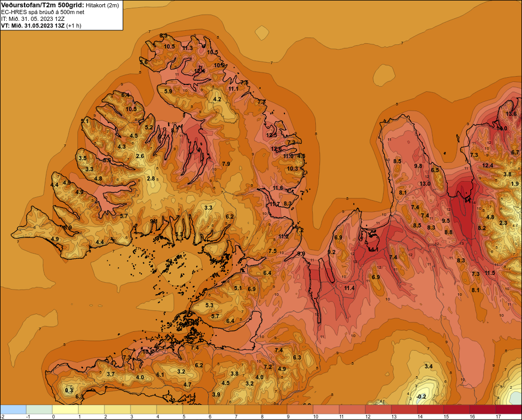Click the 3.4 temperature value

click(429, 366)
